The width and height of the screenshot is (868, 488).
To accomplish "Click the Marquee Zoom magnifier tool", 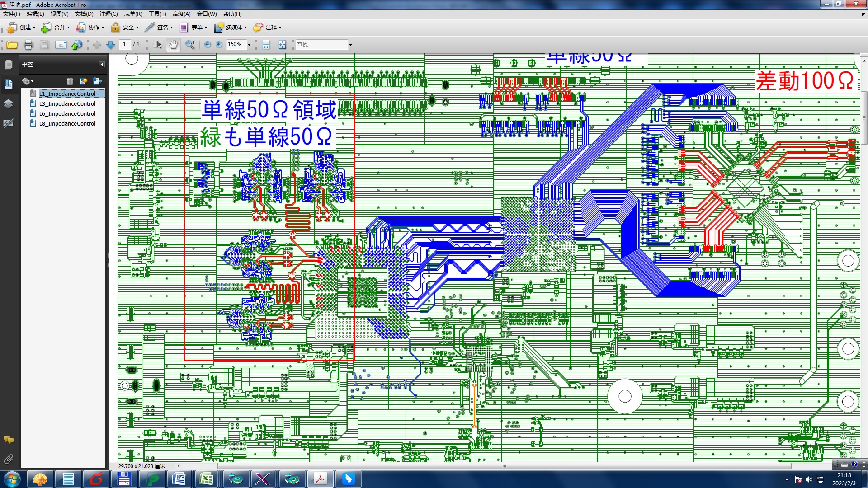I will 190,44.
